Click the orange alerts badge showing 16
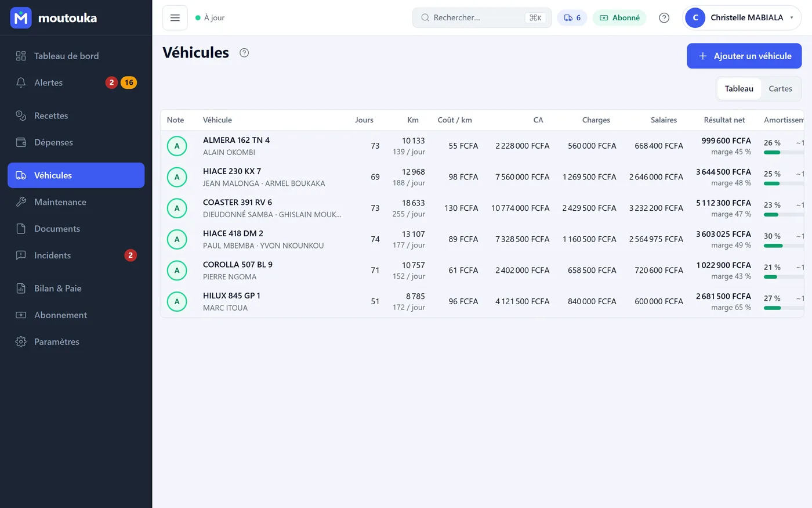The width and height of the screenshot is (812, 508). click(129, 82)
